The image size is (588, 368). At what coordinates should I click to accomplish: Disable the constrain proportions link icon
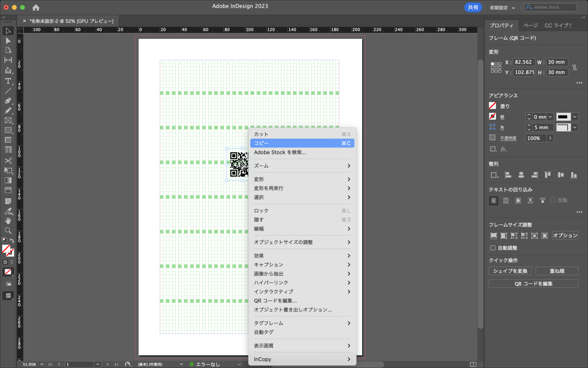575,67
